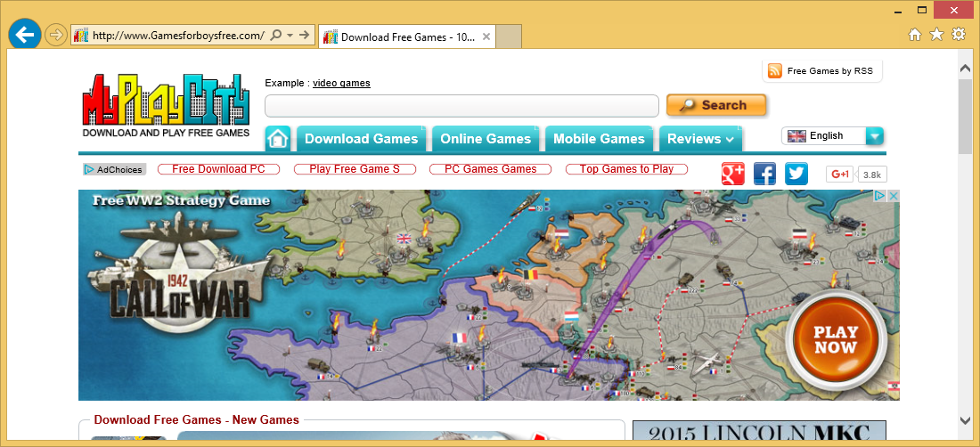This screenshot has height=447, width=980.
Task: Open the Free Download PC link
Action: [x=219, y=169]
